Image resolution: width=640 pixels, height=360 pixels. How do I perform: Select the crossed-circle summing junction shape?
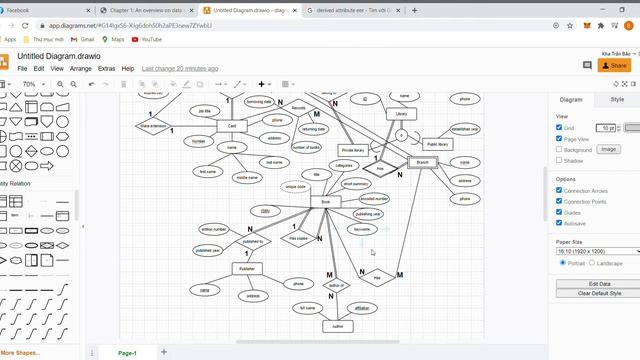point(16,166)
